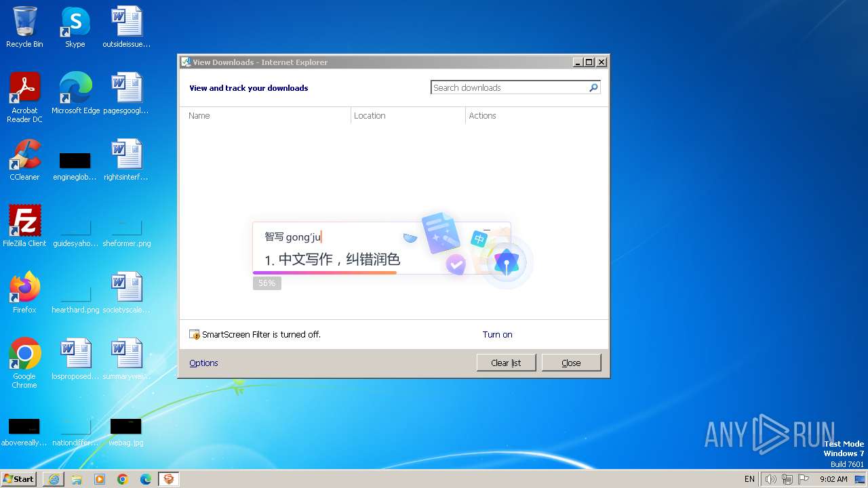Click the AI writing pen star icon
This screenshot has width=868, height=488.
point(507,262)
